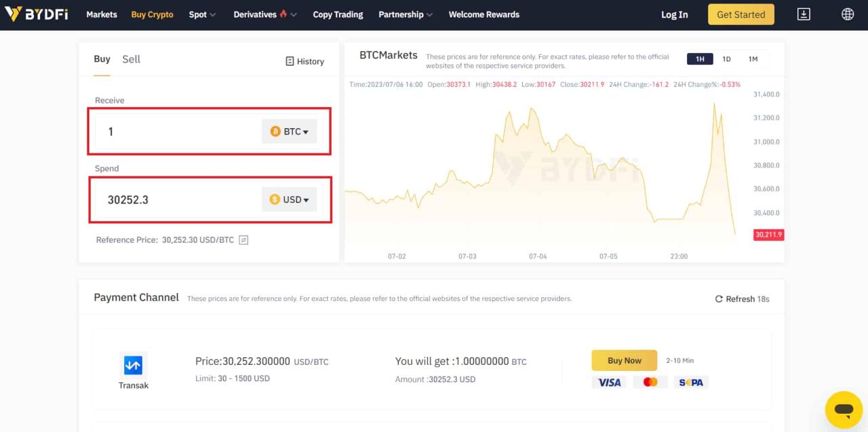Switch to the Sell tab
Viewport: 868px width, 432px height.
pos(131,59)
